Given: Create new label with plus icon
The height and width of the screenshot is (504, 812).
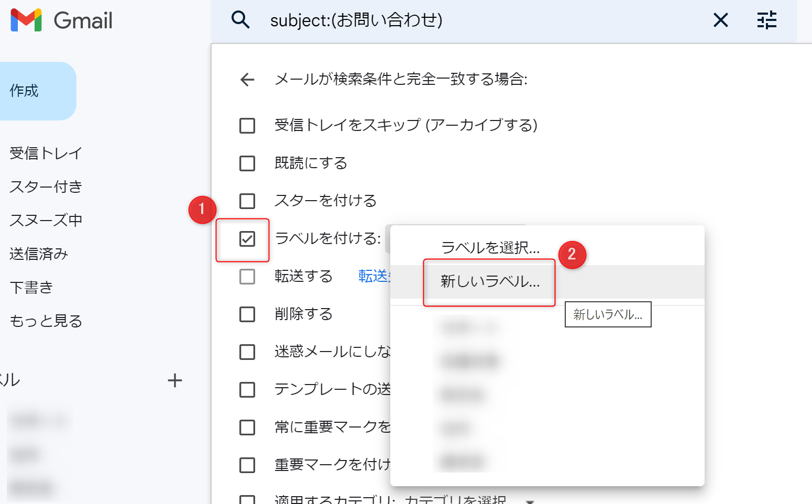Looking at the screenshot, I should [x=174, y=380].
